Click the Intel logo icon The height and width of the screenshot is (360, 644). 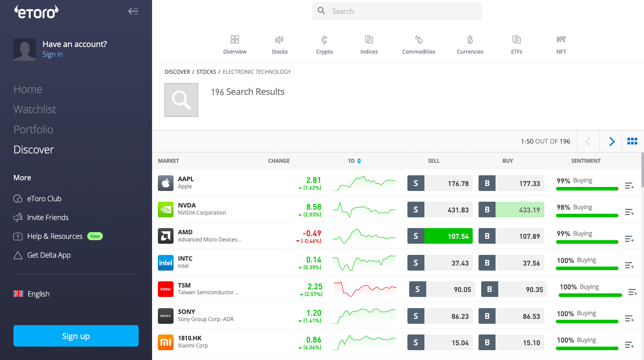pyautogui.click(x=165, y=263)
